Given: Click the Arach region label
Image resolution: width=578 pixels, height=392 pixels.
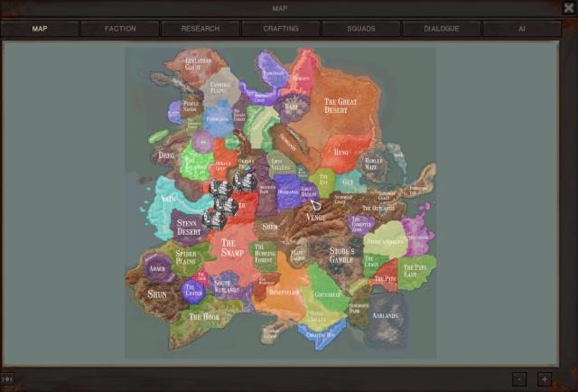Looking at the screenshot, I should pyautogui.click(x=157, y=268).
